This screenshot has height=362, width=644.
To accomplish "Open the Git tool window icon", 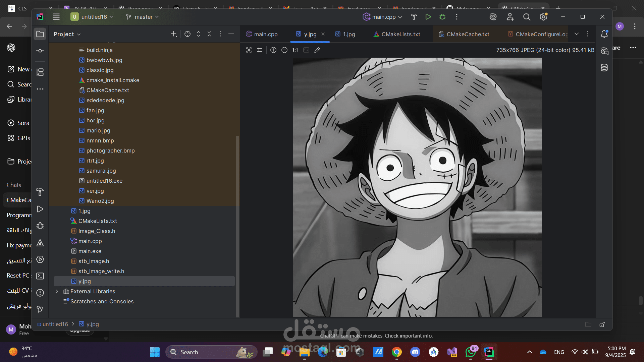I will 40,309.
